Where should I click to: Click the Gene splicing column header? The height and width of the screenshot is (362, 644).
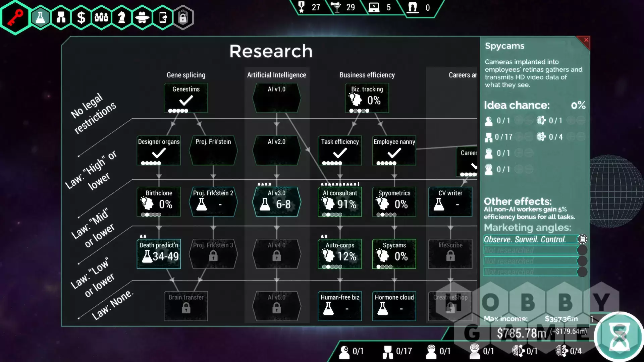pyautogui.click(x=186, y=75)
